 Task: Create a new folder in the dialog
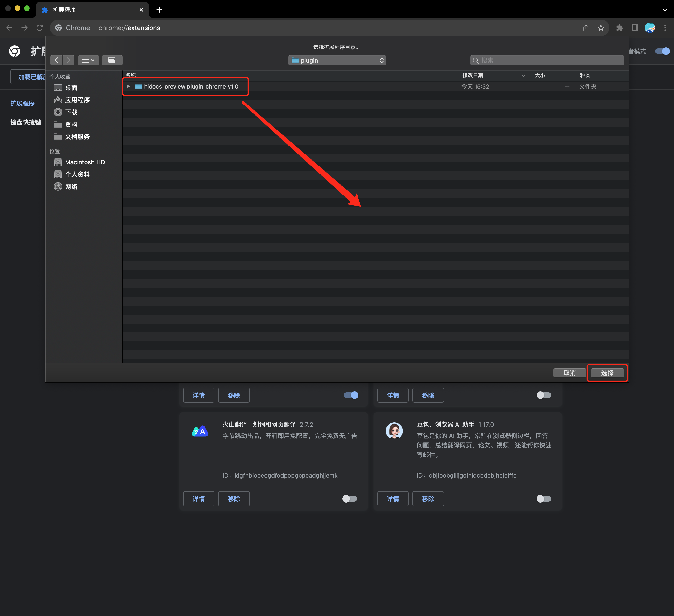tap(112, 60)
